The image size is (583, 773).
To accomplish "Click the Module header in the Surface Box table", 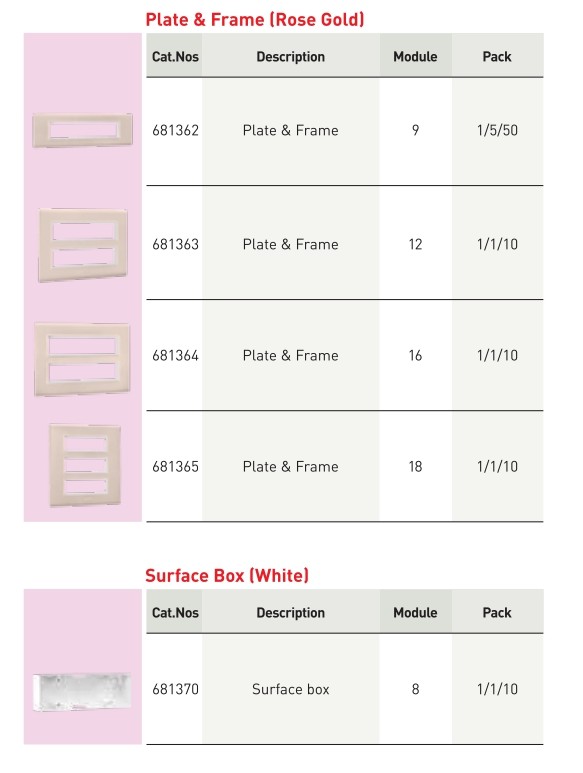I will point(415,613).
